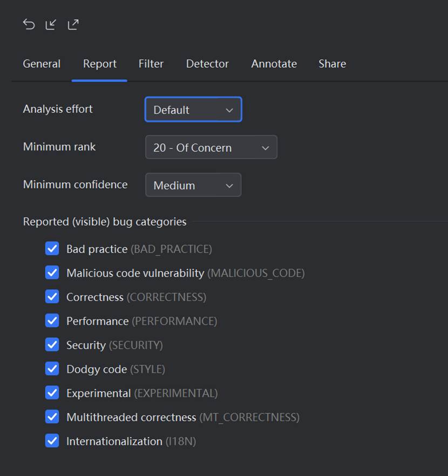Switch to the Filter tab
This screenshot has height=476, width=448.
[x=151, y=64]
